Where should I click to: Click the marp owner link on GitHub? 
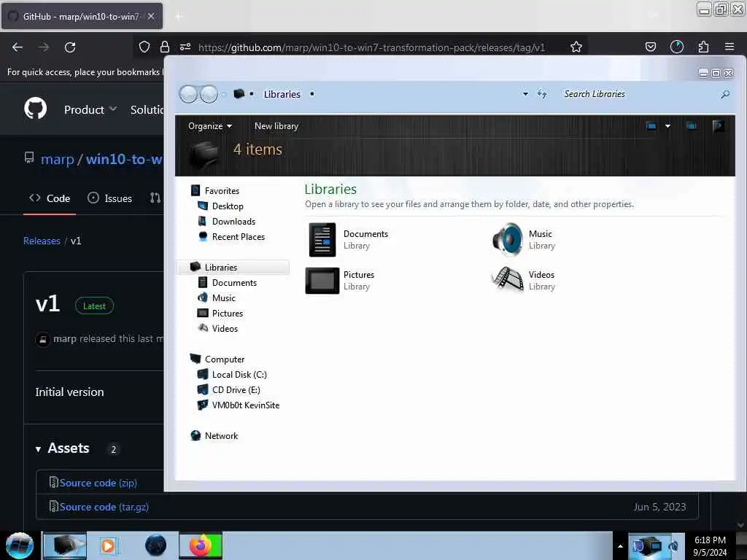pos(57,159)
